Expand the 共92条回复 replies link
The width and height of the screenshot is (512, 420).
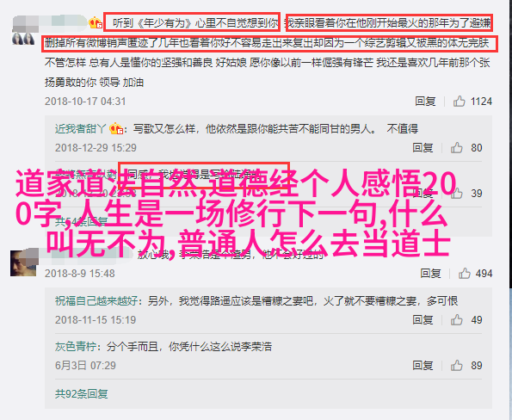click(81, 394)
